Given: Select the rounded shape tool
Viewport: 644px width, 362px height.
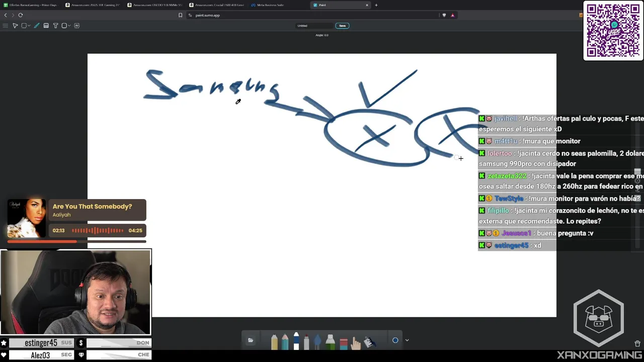Looking at the screenshot, I should point(64,26).
